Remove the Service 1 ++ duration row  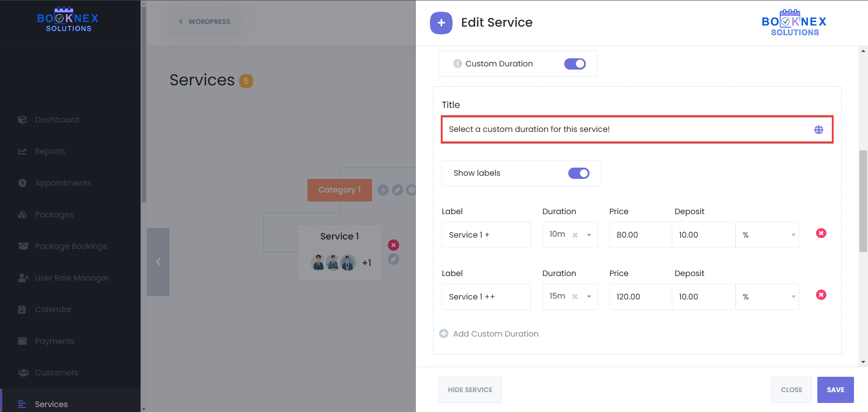(x=821, y=295)
